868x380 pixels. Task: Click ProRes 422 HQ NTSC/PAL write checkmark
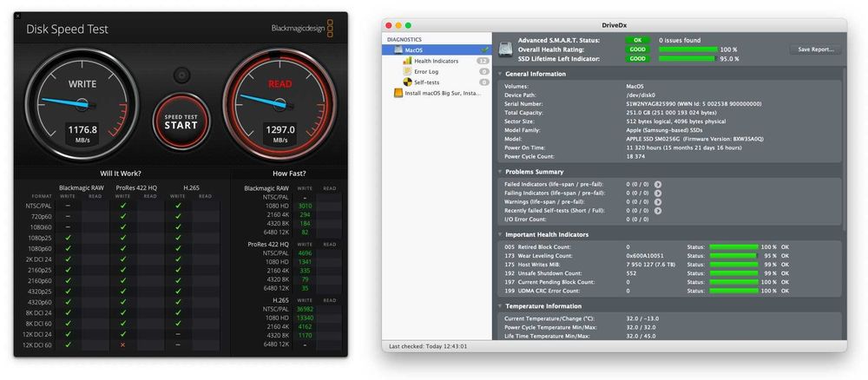point(123,206)
